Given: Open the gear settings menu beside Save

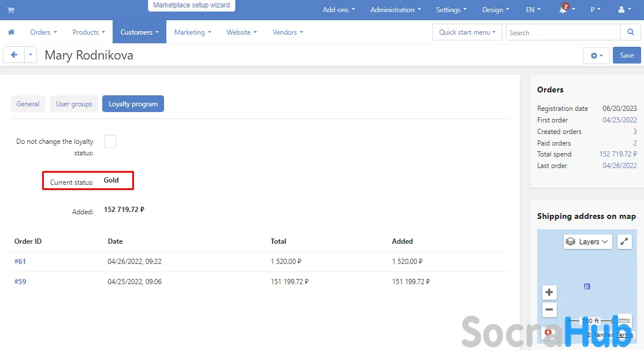Looking at the screenshot, I should tap(596, 55).
